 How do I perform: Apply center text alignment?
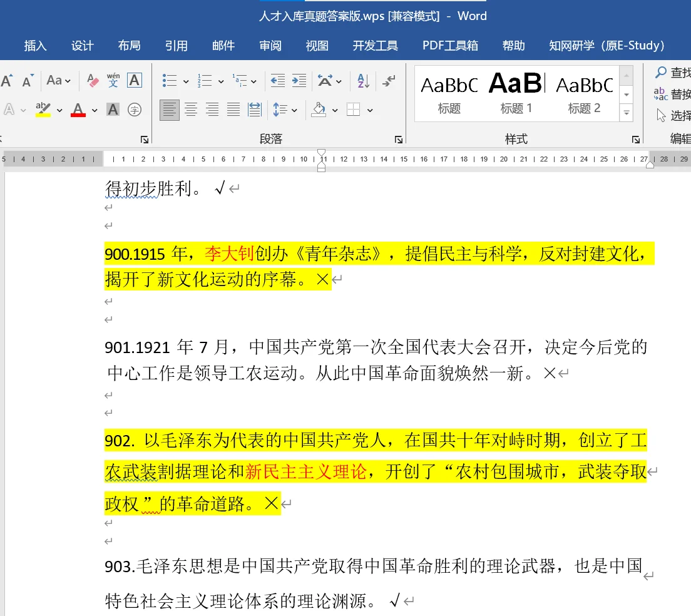190,109
